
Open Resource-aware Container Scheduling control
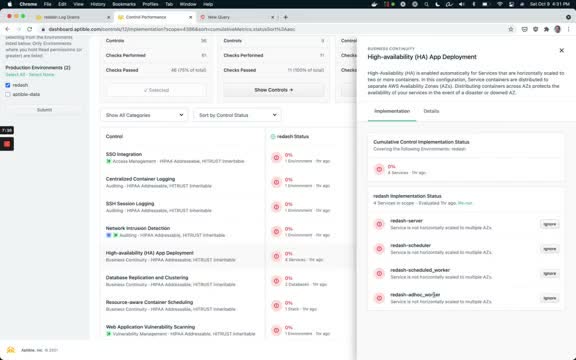(x=149, y=302)
